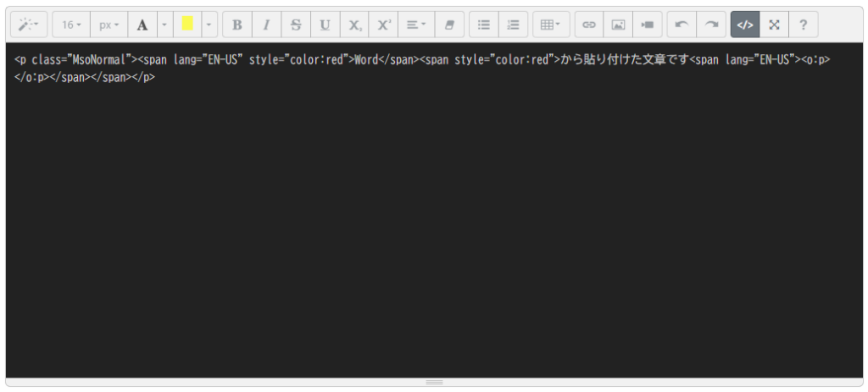This screenshot has height=392, width=868.
Task: Apply the font color A button
Action: [x=142, y=25]
